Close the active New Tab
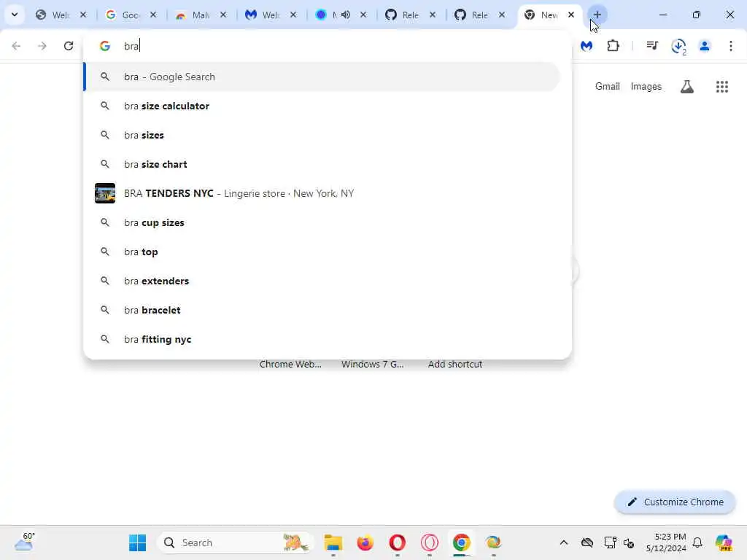Screen dimensions: 747x560 coord(571,15)
